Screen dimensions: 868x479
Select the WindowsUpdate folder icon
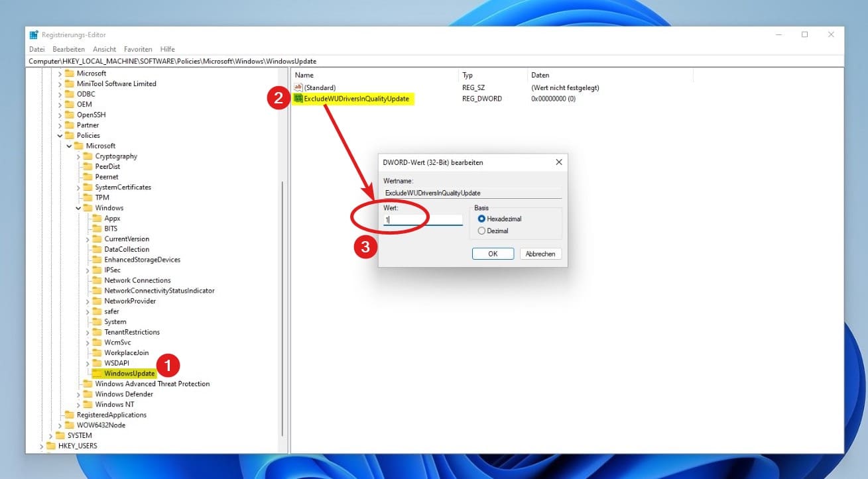tap(97, 374)
